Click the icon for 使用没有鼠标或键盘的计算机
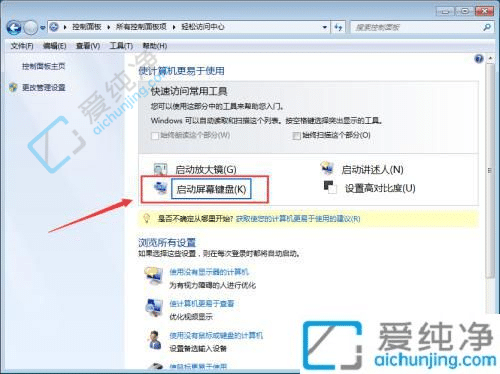 [x=154, y=340]
